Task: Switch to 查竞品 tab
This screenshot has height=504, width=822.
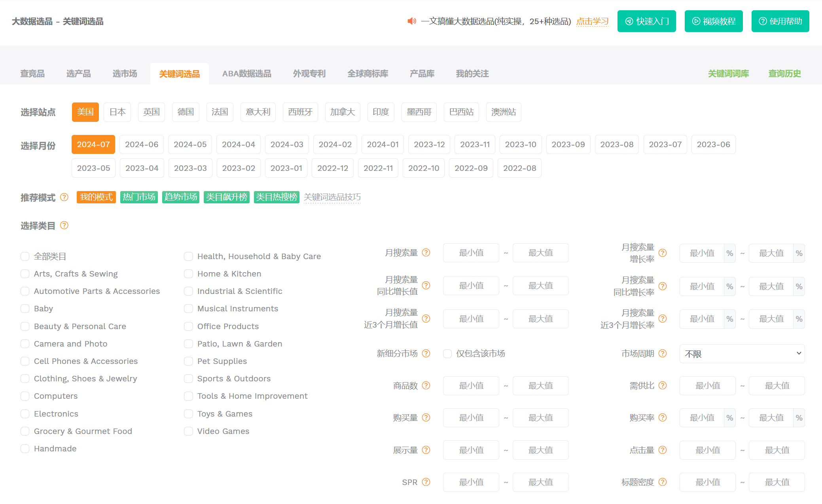Action: pos(32,74)
